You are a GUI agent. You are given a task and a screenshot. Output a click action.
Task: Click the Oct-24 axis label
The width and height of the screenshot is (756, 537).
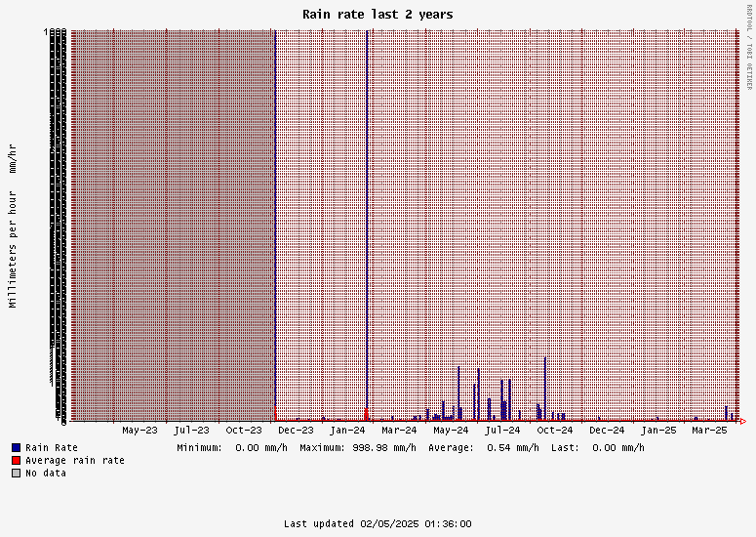tap(555, 430)
